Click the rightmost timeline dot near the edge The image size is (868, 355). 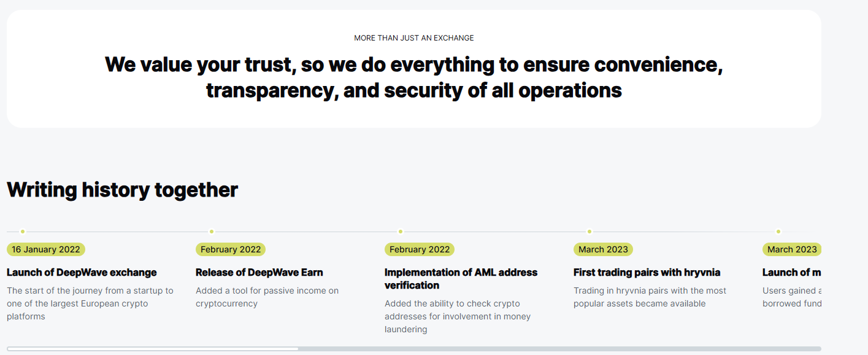778,232
